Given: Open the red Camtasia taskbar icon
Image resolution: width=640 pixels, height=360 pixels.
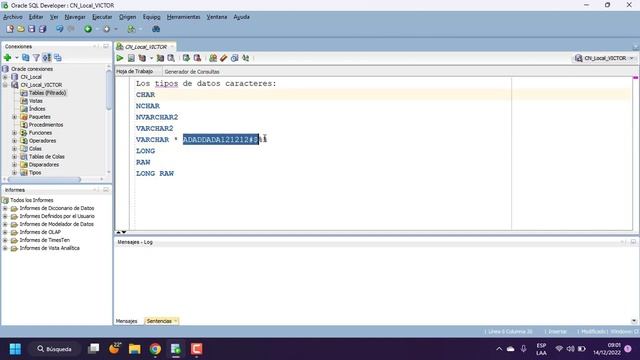Looking at the screenshot, I should tap(196, 349).
